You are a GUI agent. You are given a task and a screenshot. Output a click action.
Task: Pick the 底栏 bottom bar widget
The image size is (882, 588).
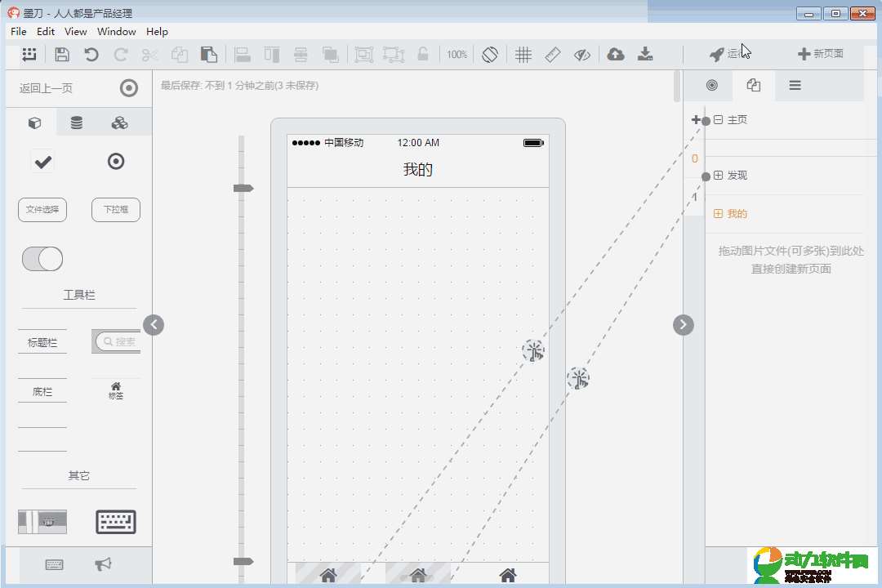[x=42, y=391]
